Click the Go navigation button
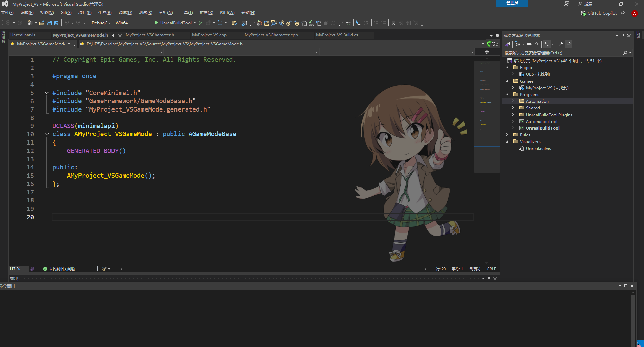Image resolution: width=644 pixels, height=347 pixels. (x=493, y=44)
